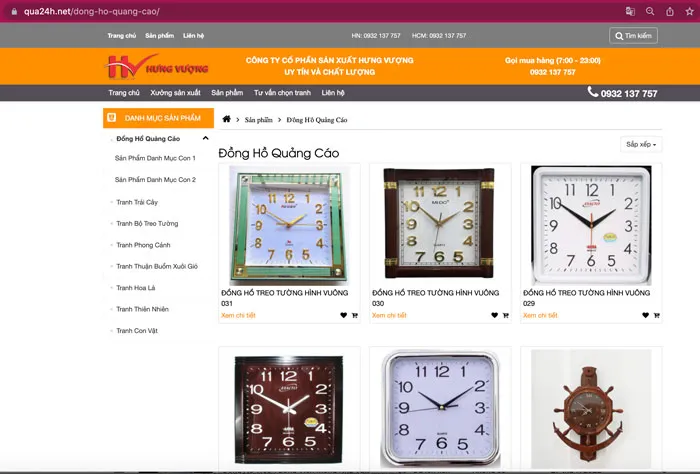The width and height of the screenshot is (700, 474).
Task: Add clock 029 to wishlist heart
Action: click(x=645, y=315)
